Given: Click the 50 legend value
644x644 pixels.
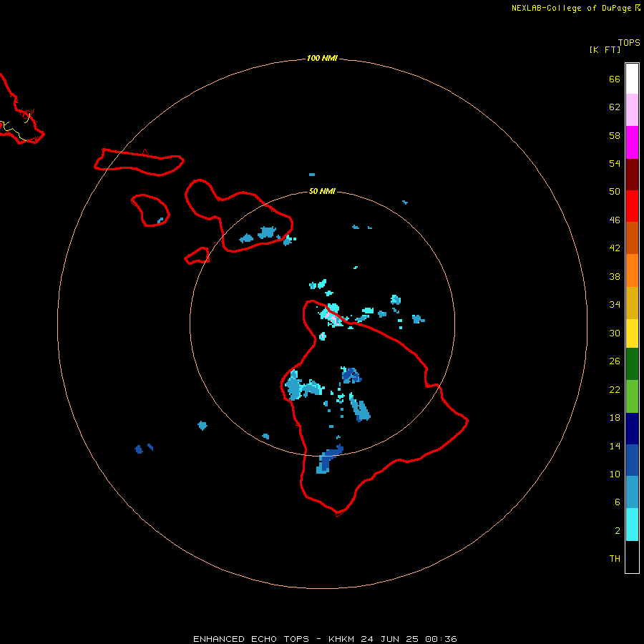Looking at the screenshot, I should 615,192.
